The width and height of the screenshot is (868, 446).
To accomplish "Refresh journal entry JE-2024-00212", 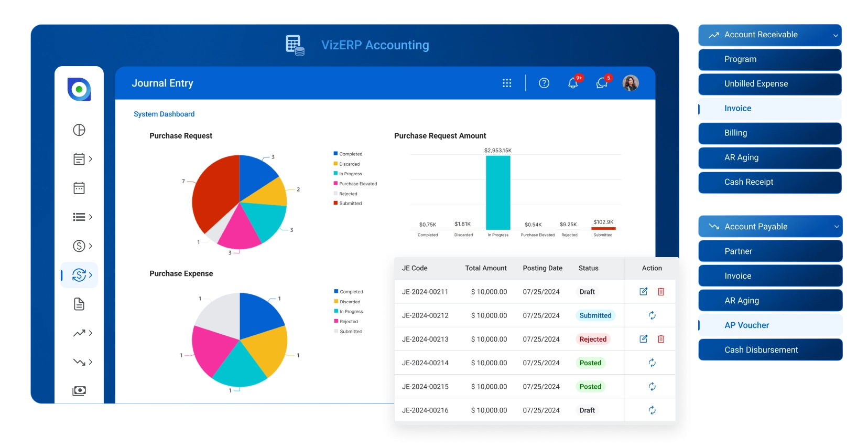I will click(x=652, y=315).
